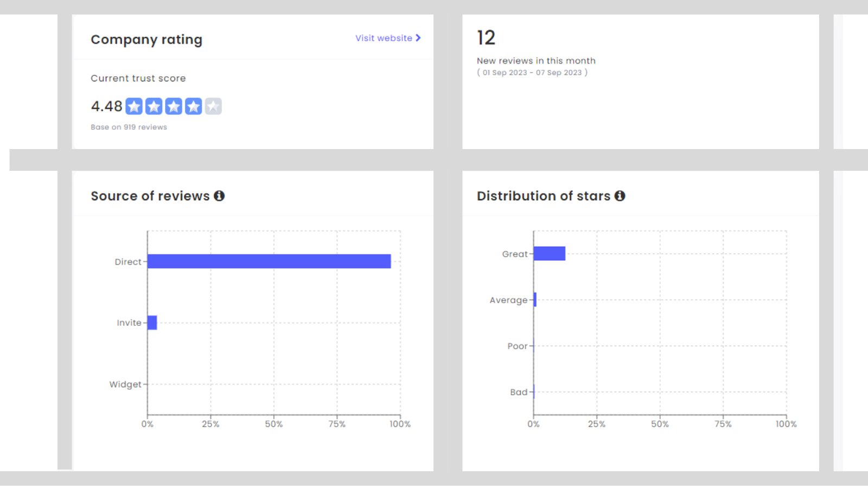Click the arrow beside Visit website
868x488 pixels.
(x=418, y=38)
